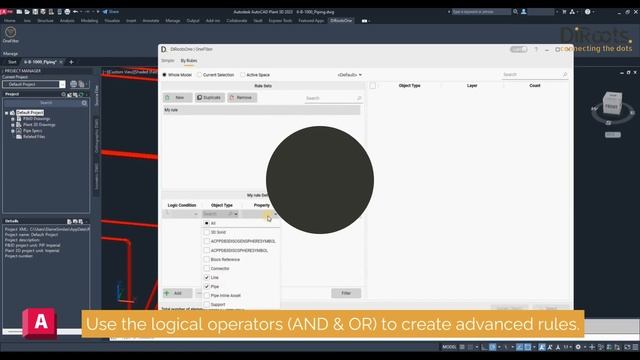The width and height of the screenshot is (640, 360).
Task: Toggle the switch in OneFilter title bar
Action: 518,49
